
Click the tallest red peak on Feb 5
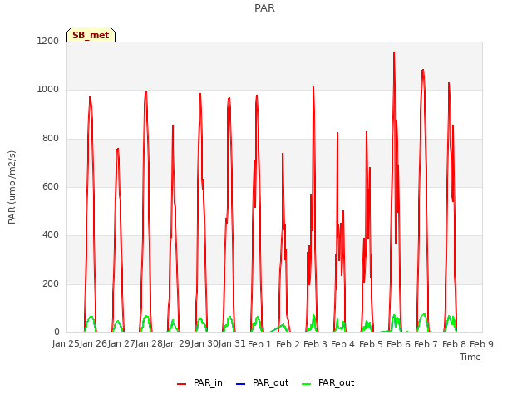[x=394, y=52]
